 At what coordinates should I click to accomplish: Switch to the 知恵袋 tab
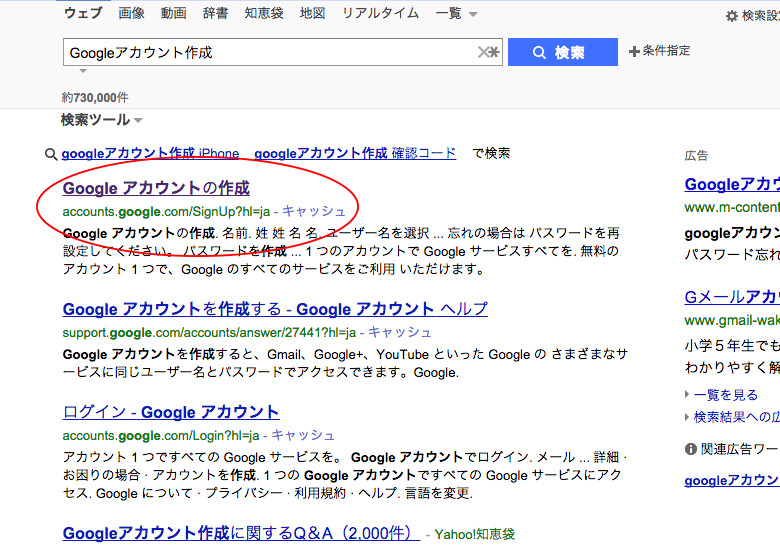tap(264, 12)
